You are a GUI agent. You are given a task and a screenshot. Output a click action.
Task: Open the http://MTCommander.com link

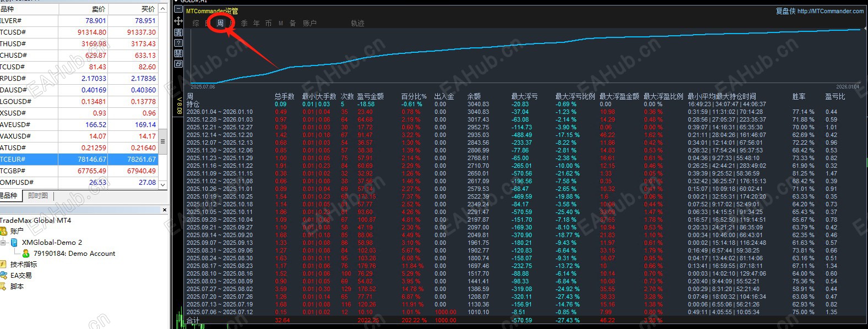tap(831, 11)
